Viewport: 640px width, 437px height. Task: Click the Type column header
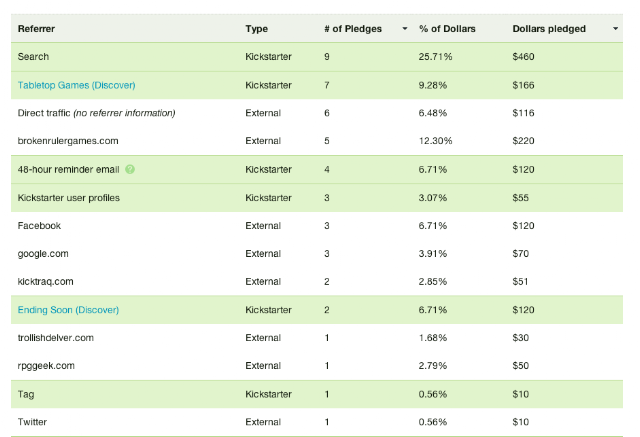tap(257, 29)
